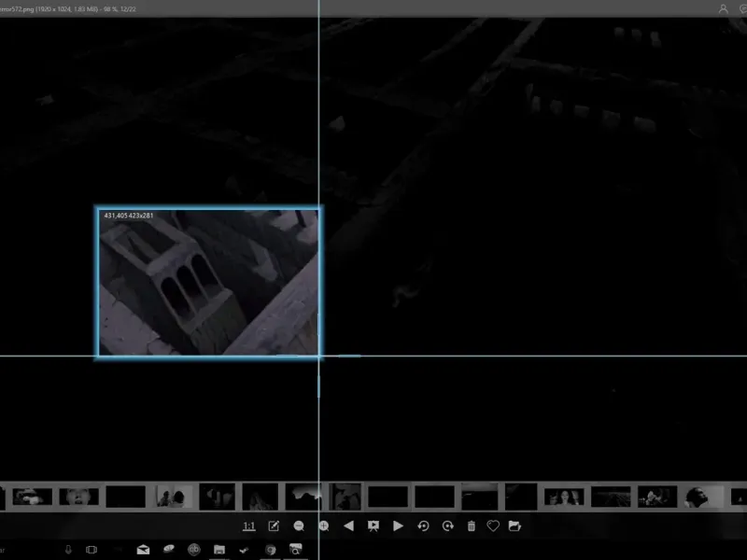This screenshot has width=747, height=560.
Task: Go to the next image
Action: tap(399, 526)
